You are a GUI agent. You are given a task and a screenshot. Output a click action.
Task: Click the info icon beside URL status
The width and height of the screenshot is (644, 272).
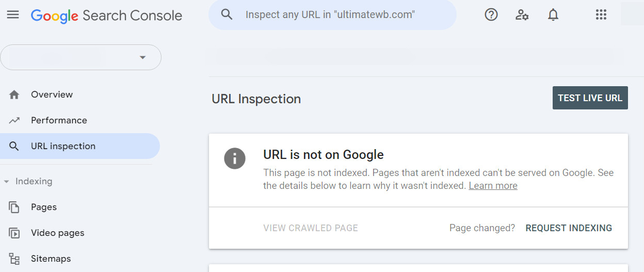[234, 158]
